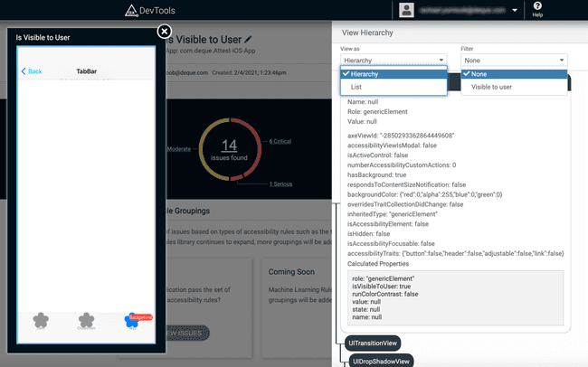This screenshot has height=367, width=588.
Task: Tap the middle gray tab bar icon
Action: click(87, 320)
